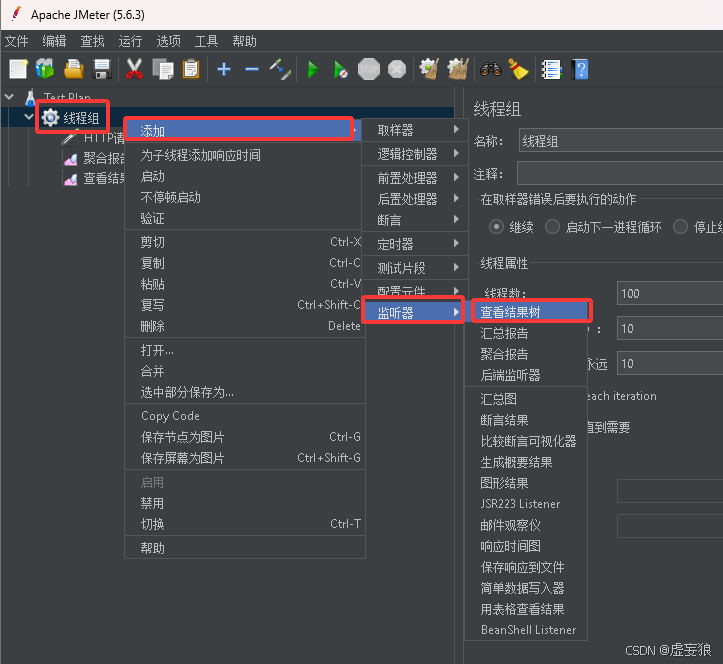Start the test with green play icon
Image resolution: width=723 pixels, height=664 pixels.
pos(314,70)
